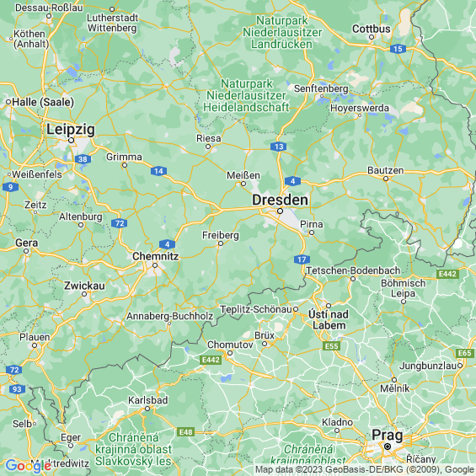476x476 pixels.
Task: Click the Google logo
Action: (x=29, y=466)
